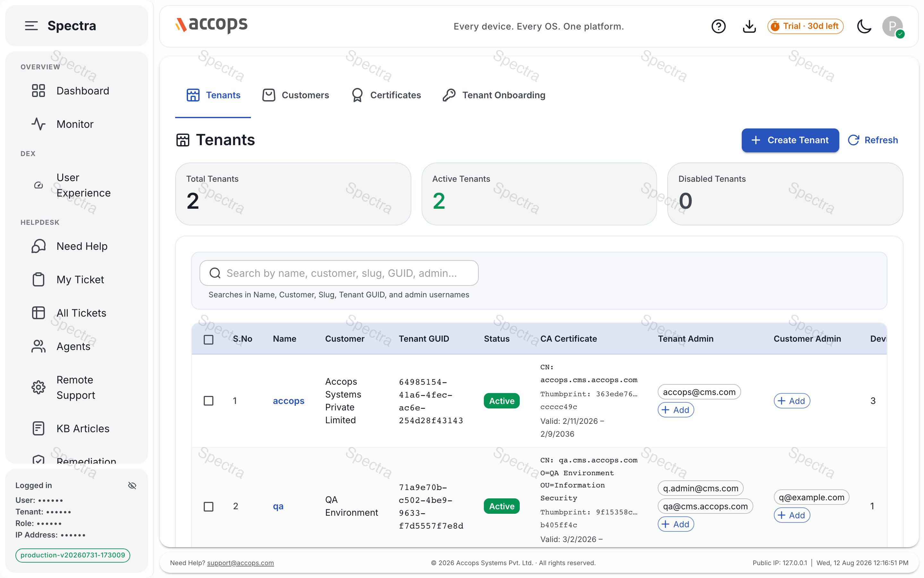Screen dimensions: 924x578
Task: Open Need Help in the sidebar
Action: pyautogui.click(x=76, y=246)
